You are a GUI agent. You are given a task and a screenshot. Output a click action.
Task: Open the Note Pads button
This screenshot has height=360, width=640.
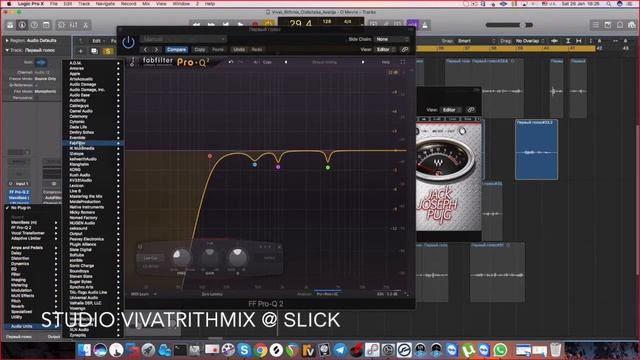click(608, 25)
